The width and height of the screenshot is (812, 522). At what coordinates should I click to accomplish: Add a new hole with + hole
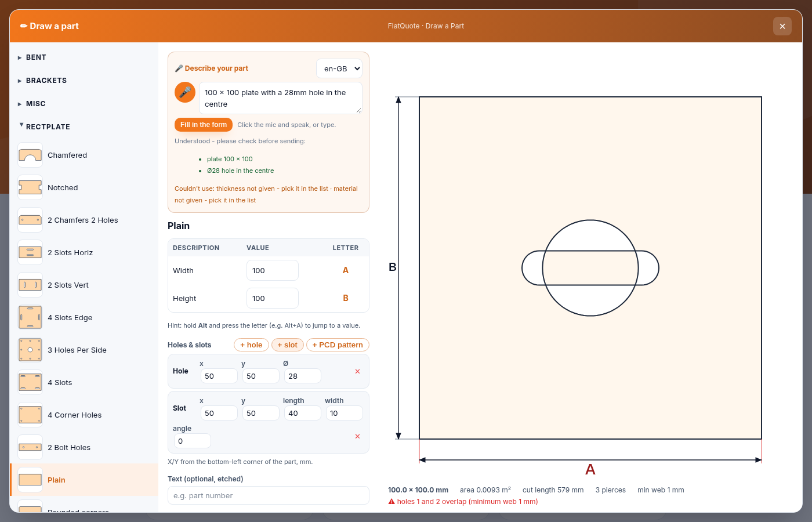coord(251,345)
